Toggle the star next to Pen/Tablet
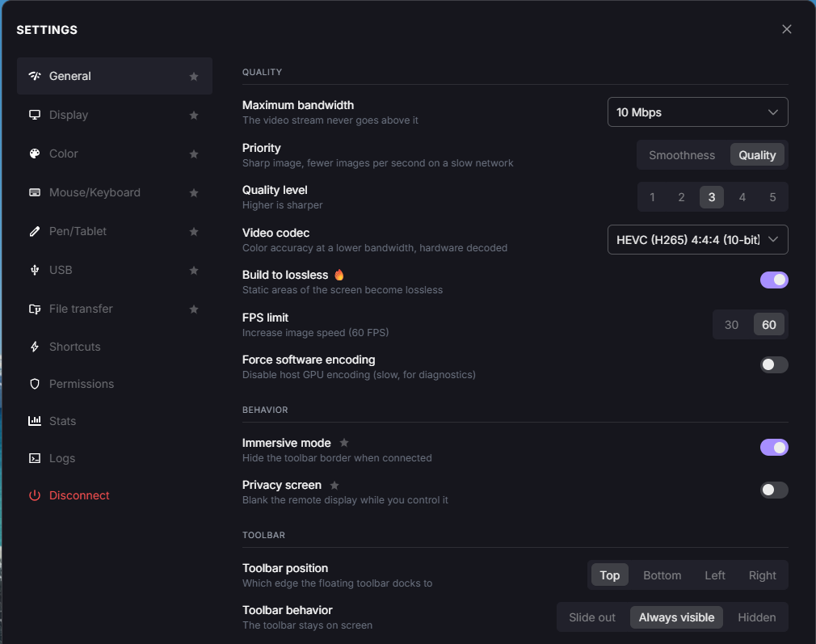Viewport: 816px width, 644px height. pyautogui.click(x=194, y=231)
